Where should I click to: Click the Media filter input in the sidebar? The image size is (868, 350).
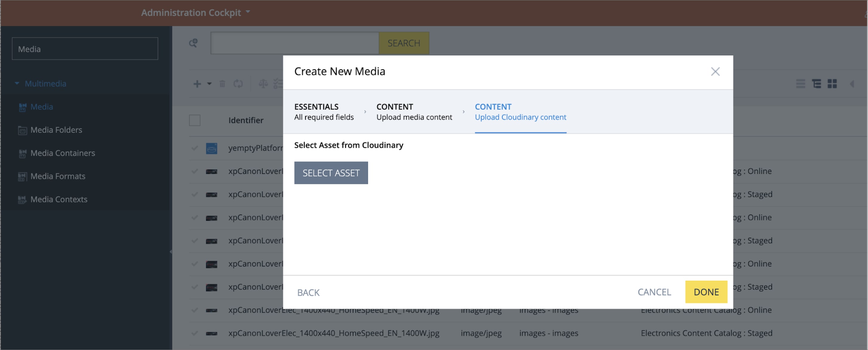click(85, 49)
